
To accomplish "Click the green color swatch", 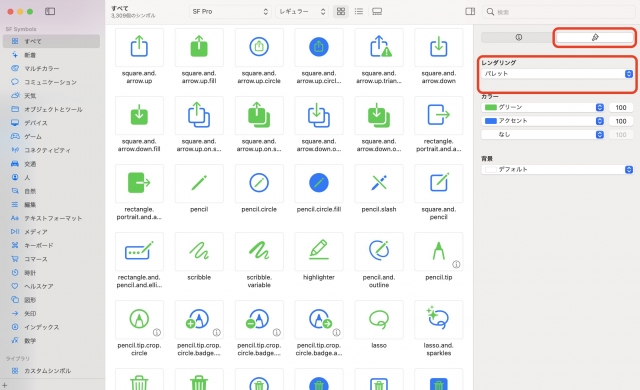I will click(x=490, y=107).
